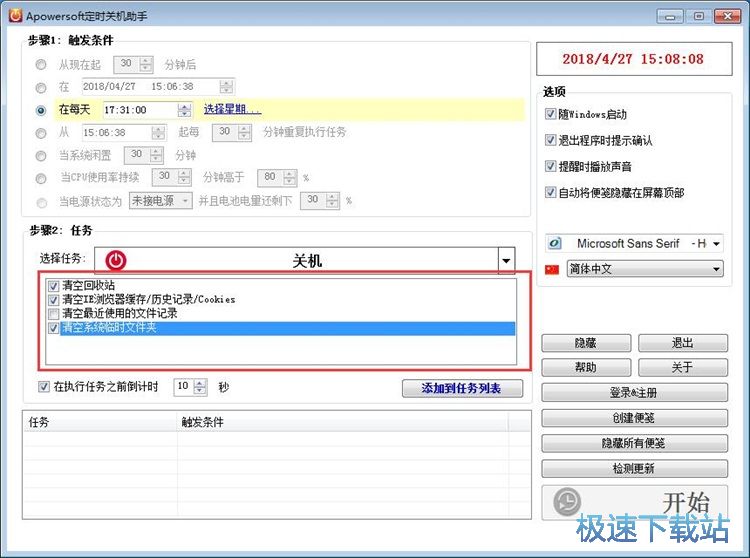Click the China flag language icon

[552, 269]
